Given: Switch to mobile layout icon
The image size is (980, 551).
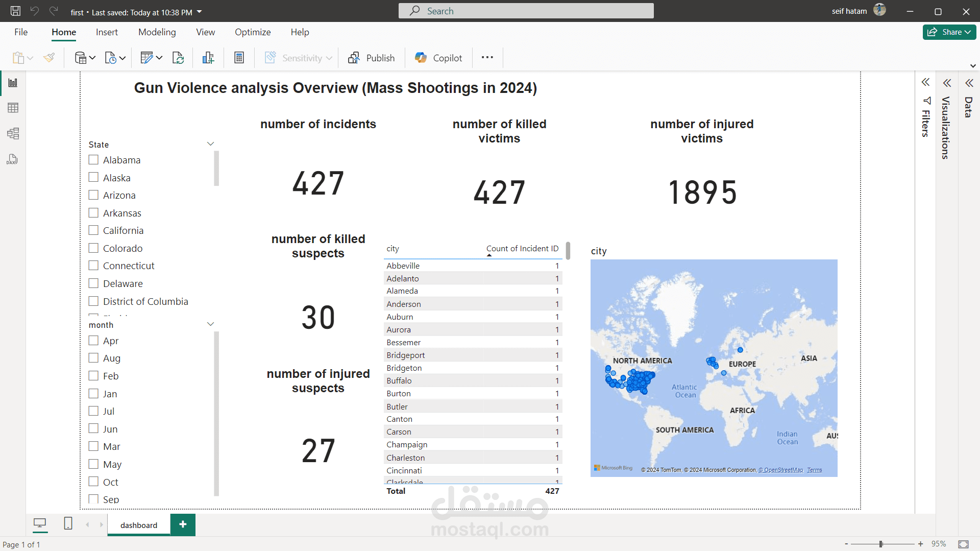Looking at the screenshot, I should click(68, 523).
